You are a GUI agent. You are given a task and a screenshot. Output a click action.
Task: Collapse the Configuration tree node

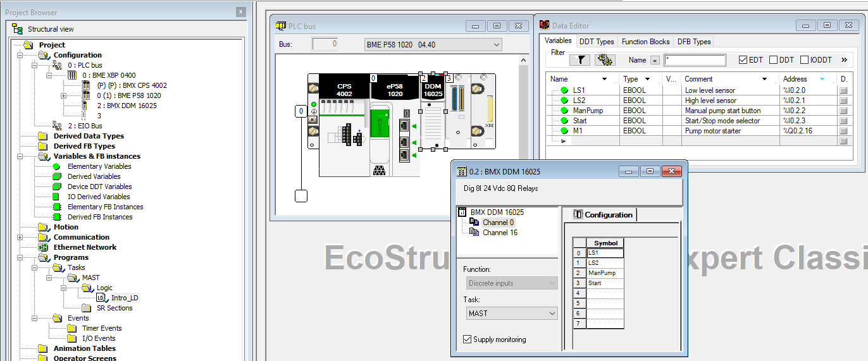tap(20, 55)
